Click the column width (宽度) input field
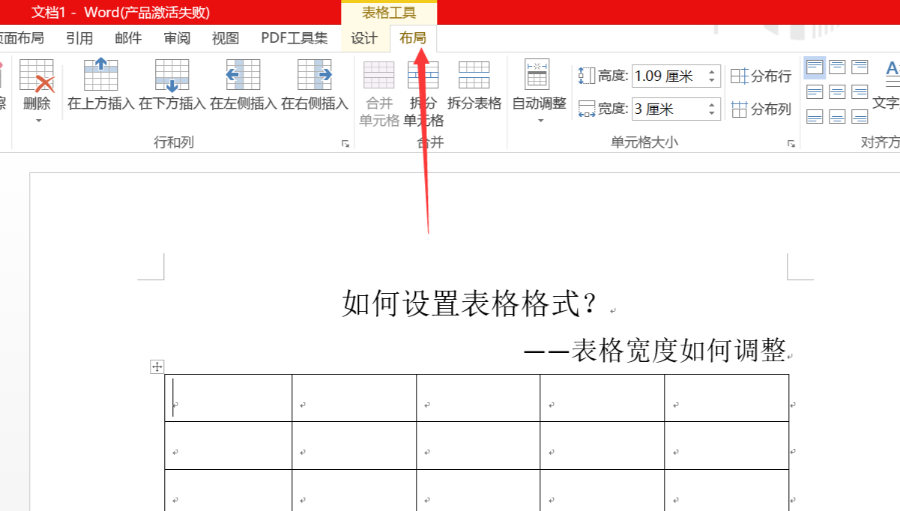This screenshot has width=900, height=511. pos(669,109)
